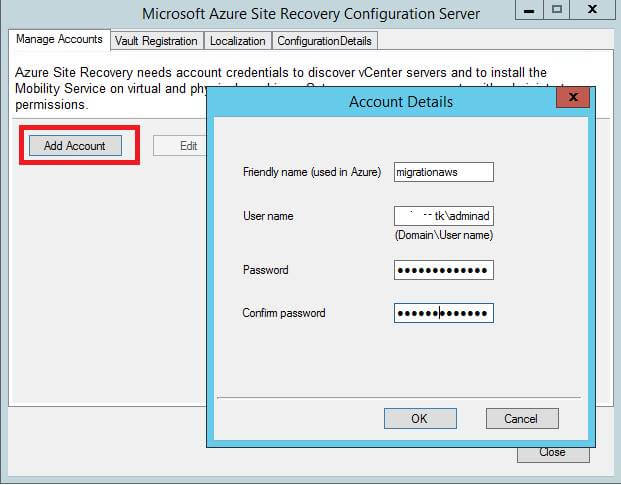Focus the Confirm password field
This screenshot has height=485, width=621.
pos(444,313)
